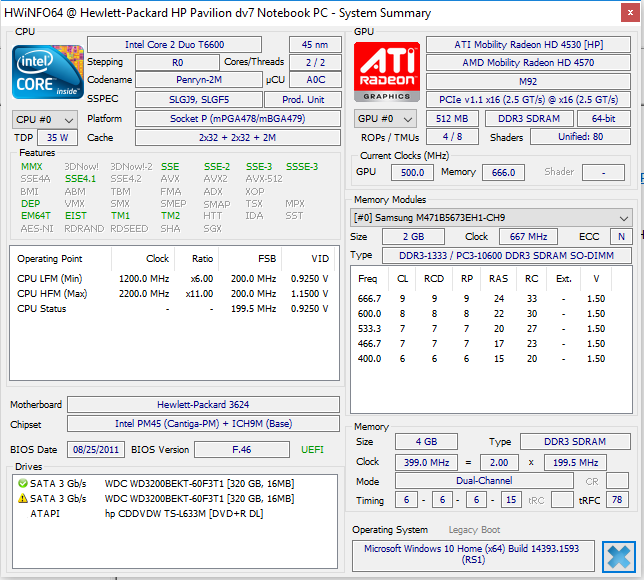Click the DDR3-1333 / PC3-10600 type field

(x=507, y=255)
